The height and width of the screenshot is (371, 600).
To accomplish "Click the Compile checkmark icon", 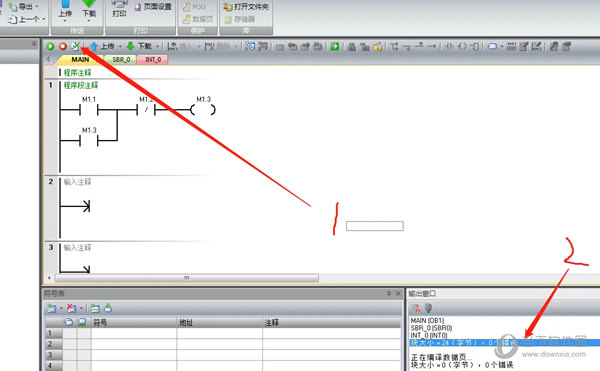I will (x=75, y=46).
